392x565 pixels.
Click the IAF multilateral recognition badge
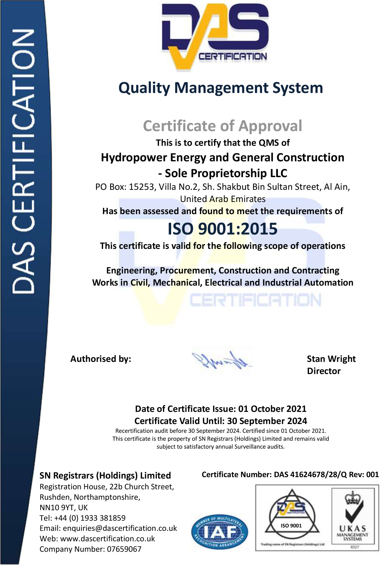(x=219, y=532)
